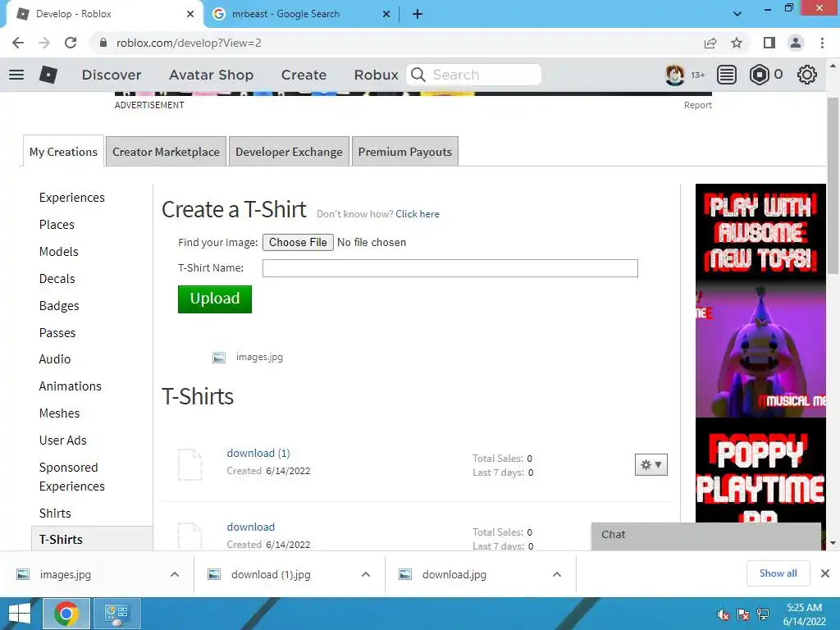Image resolution: width=840 pixels, height=630 pixels.
Task: Open the tab search chevron in Chrome
Action: coord(737,14)
